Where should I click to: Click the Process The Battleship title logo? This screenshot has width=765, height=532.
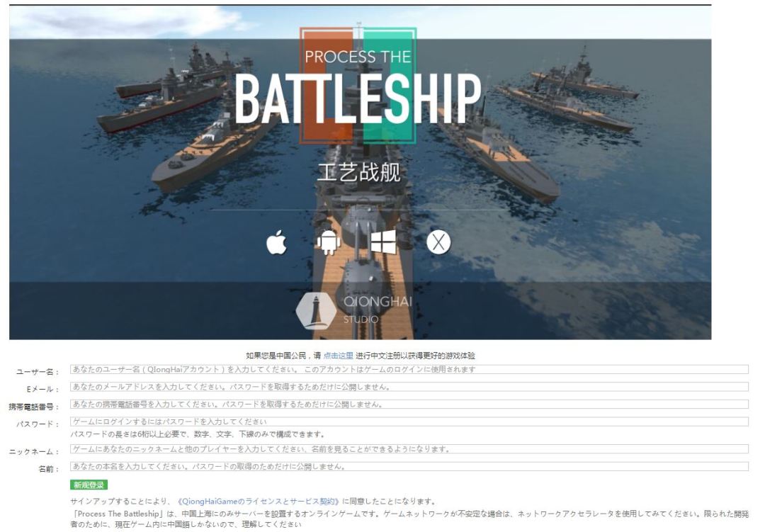[x=358, y=86]
